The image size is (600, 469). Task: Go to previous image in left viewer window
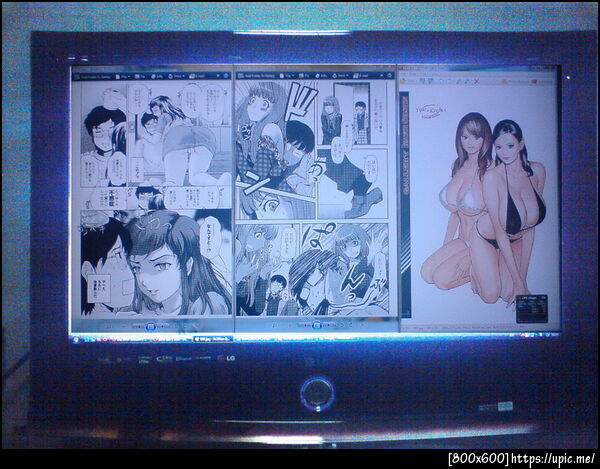click(139, 326)
